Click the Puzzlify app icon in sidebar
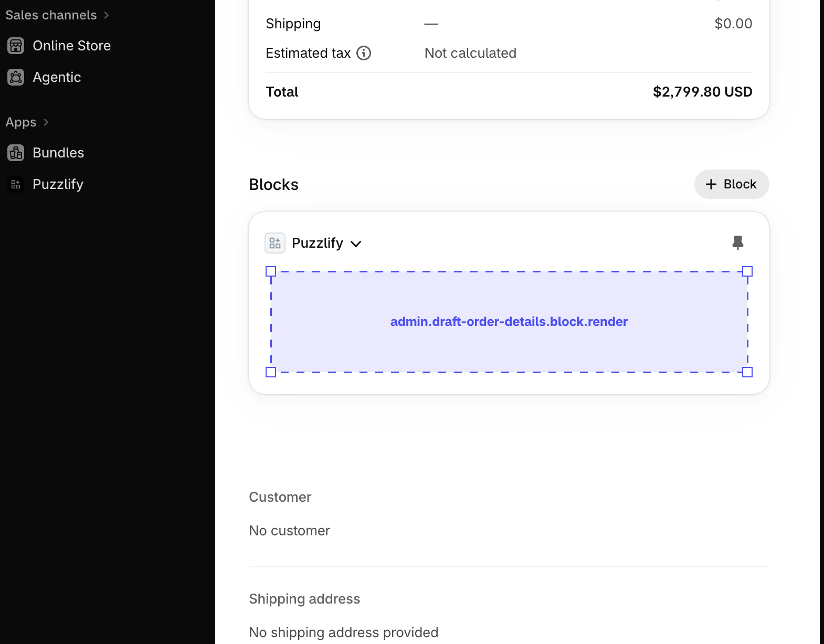824x644 pixels. [16, 184]
